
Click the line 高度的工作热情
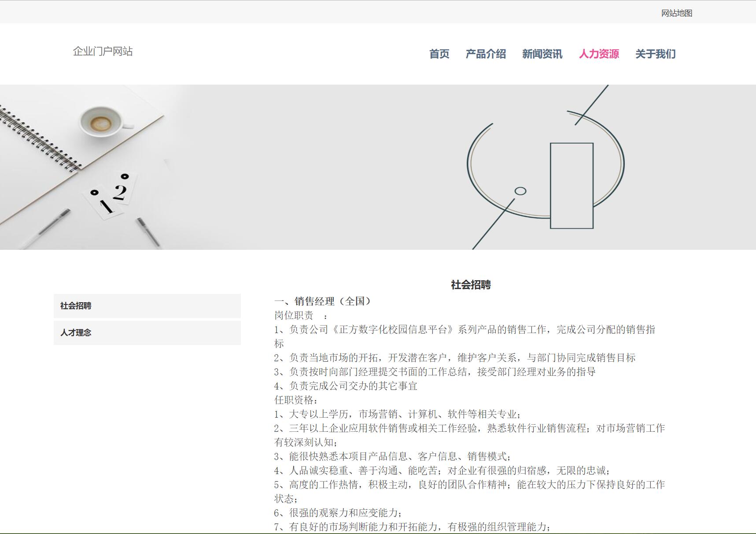tap(470, 492)
